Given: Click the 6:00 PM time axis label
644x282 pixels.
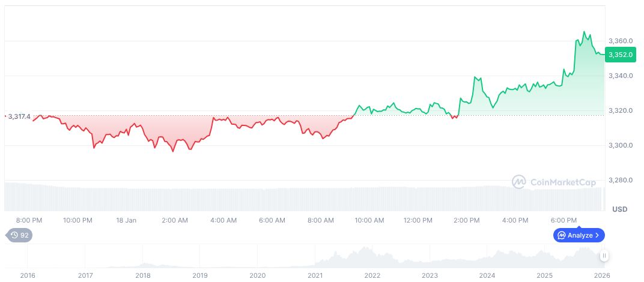Looking at the screenshot, I should click(x=563, y=220).
